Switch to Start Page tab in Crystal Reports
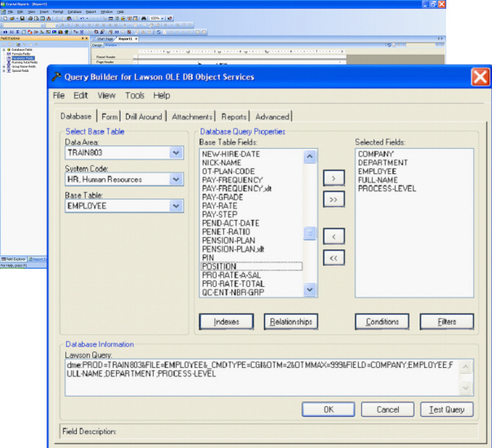 click(105, 38)
